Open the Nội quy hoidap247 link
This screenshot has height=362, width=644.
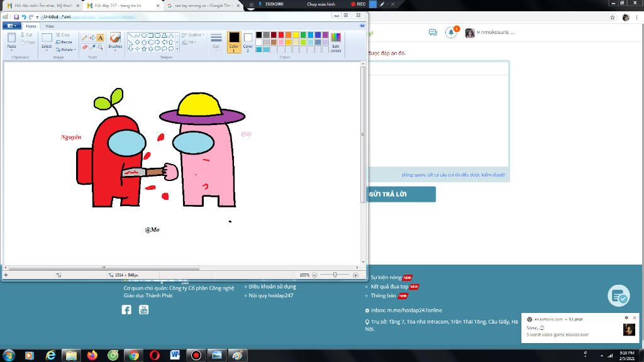(x=271, y=295)
